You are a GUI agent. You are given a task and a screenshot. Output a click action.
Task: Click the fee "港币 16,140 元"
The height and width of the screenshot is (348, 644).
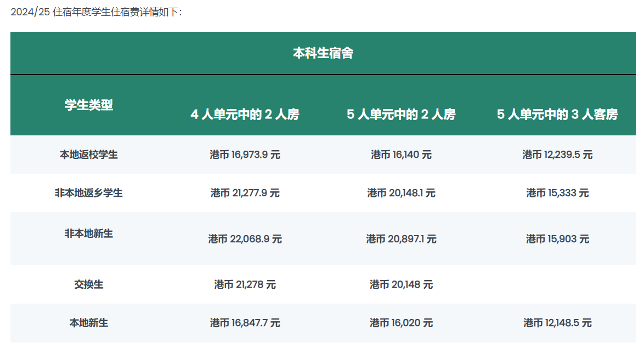point(402,155)
